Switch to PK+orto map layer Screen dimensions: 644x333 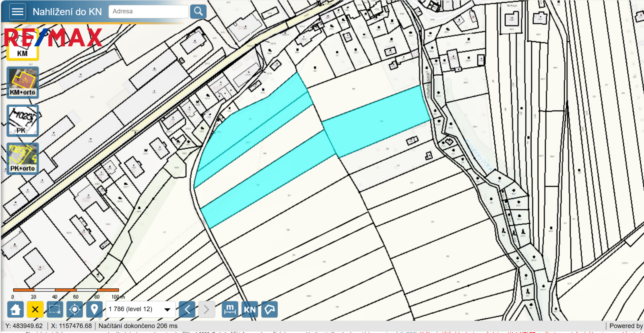[x=23, y=159]
